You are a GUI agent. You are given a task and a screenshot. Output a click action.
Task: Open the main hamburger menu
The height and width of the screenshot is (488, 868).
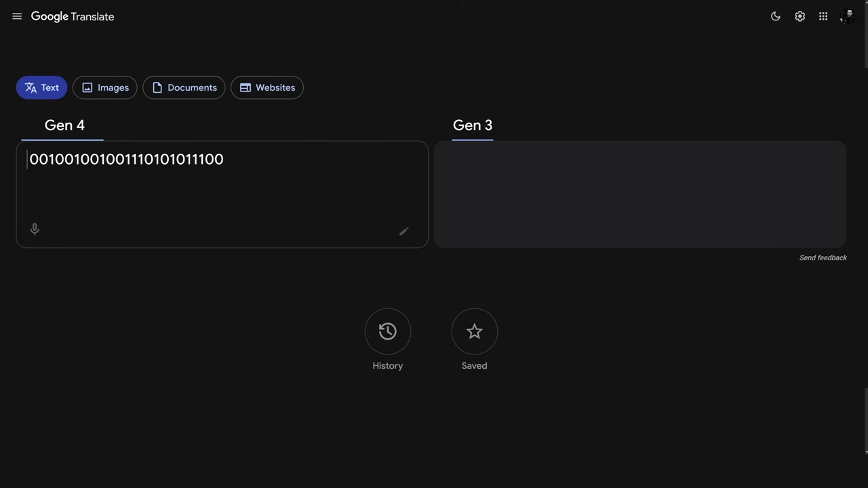17,16
